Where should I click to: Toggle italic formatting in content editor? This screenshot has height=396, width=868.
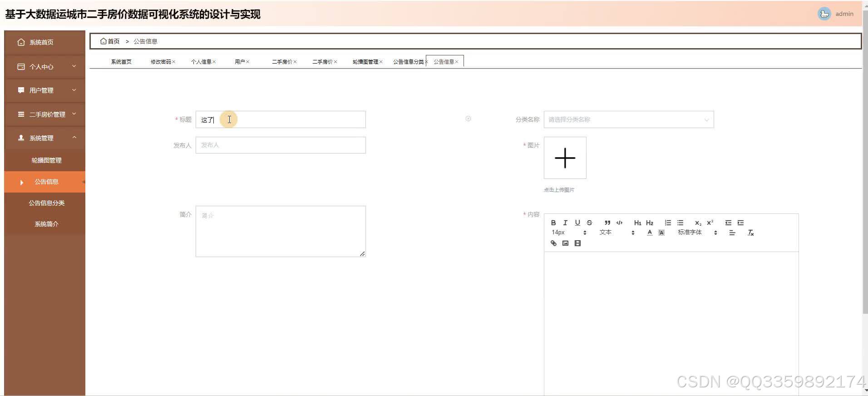565,223
